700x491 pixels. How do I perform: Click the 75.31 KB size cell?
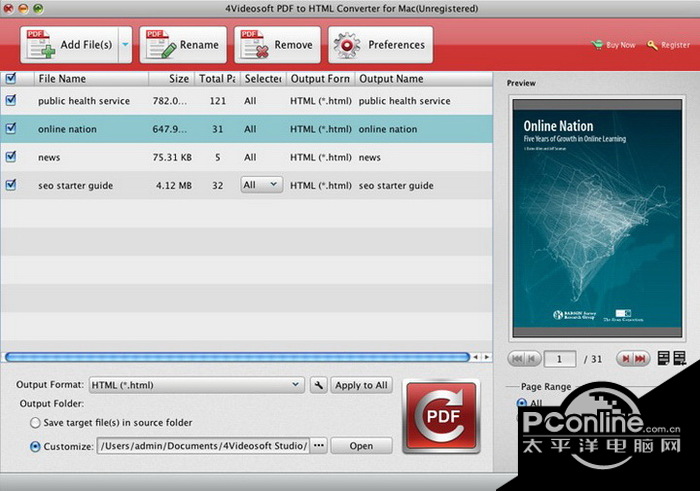coord(172,158)
